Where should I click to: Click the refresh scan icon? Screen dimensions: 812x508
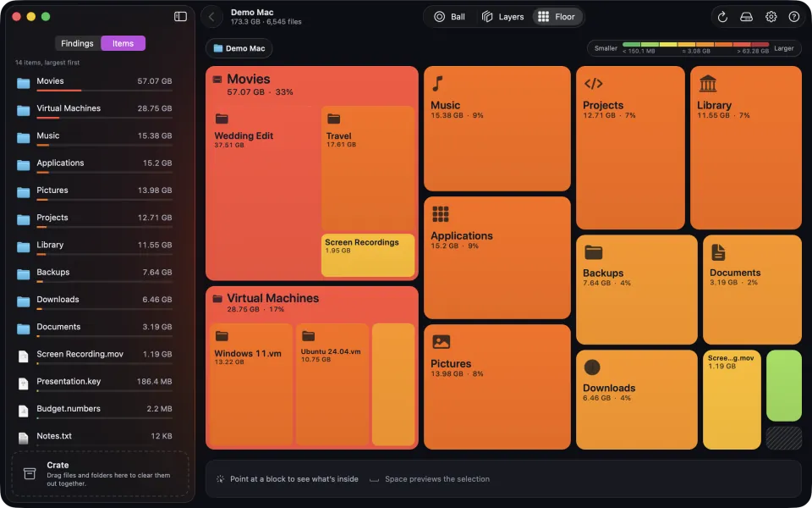pos(722,17)
